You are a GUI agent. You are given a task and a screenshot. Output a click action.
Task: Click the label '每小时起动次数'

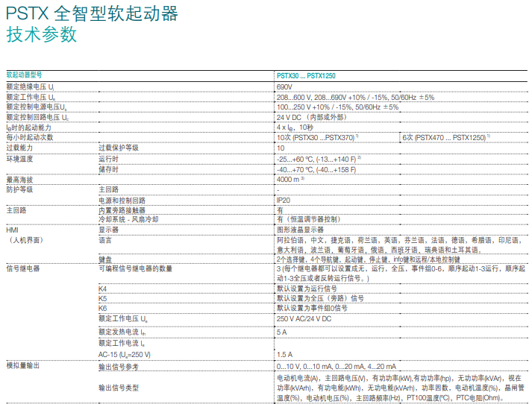[30, 137]
